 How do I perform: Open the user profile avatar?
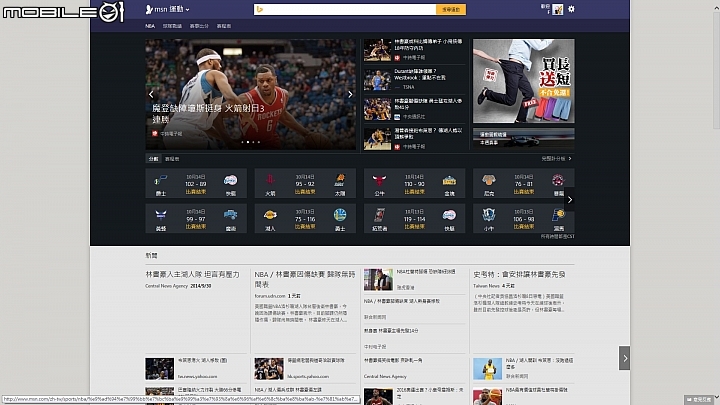click(558, 9)
